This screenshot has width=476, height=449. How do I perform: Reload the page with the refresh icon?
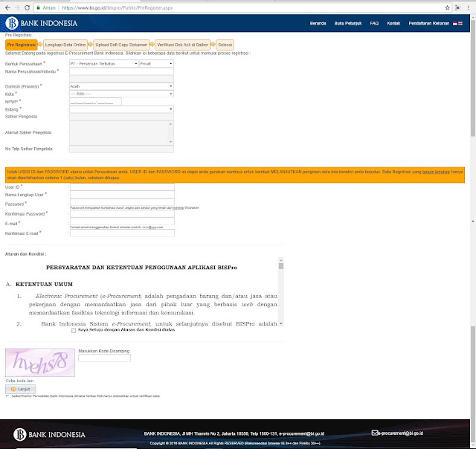point(27,7)
